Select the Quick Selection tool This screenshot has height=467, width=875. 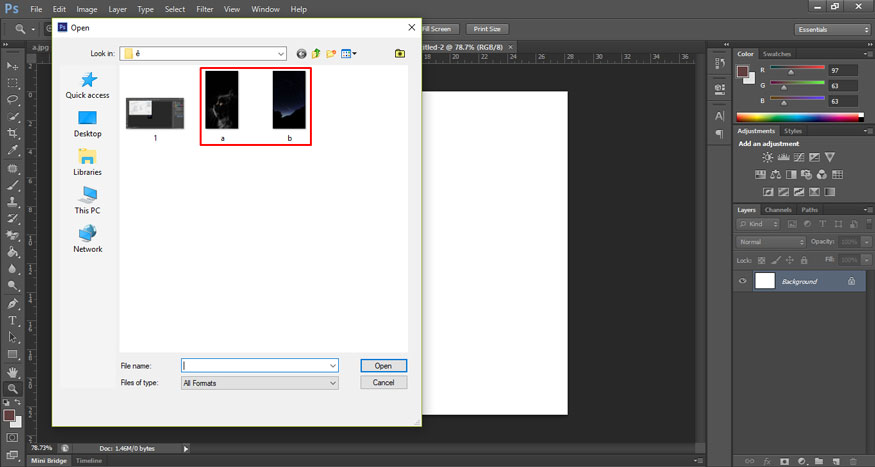pyautogui.click(x=12, y=117)
